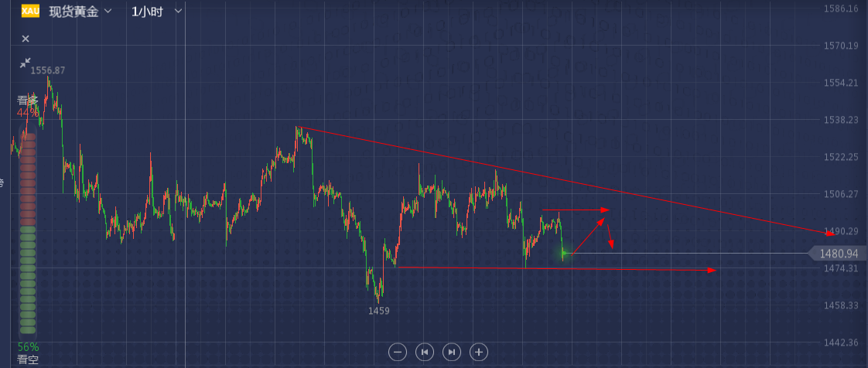Zoom out the chart with minus button
The height and width of the screenshot is (368, 868).
coord(398,352)
